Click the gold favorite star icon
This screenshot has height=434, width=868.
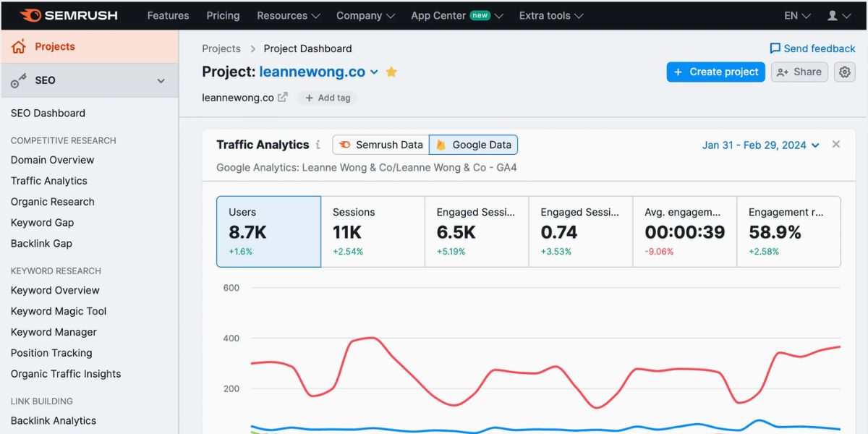(391, 72)
